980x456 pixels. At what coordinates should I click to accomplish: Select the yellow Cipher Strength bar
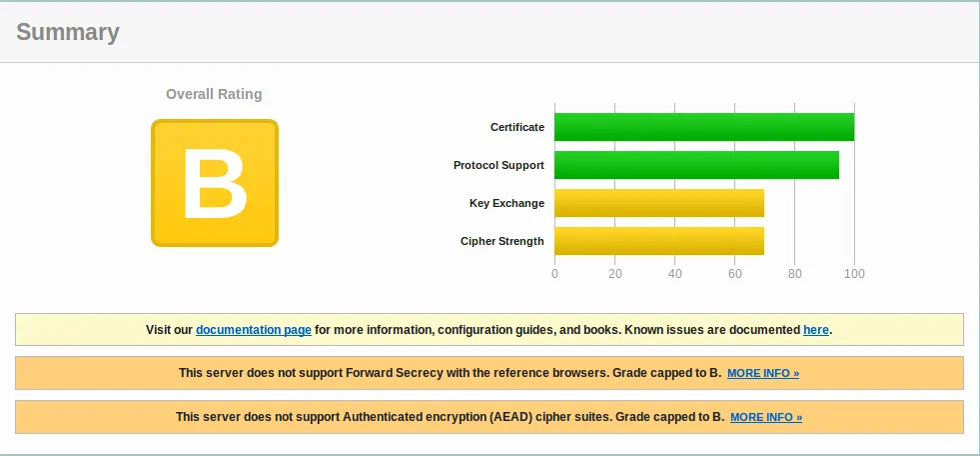(x=658, y=241)
